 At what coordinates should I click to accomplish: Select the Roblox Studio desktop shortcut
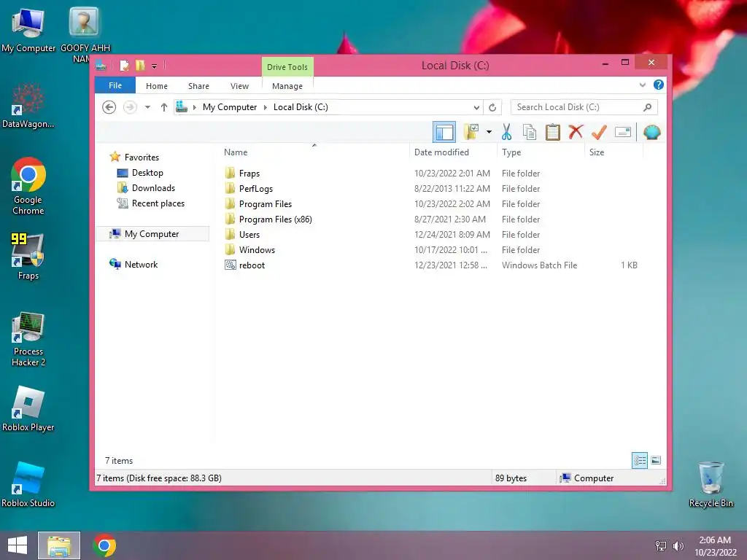(x=28, y=484)
